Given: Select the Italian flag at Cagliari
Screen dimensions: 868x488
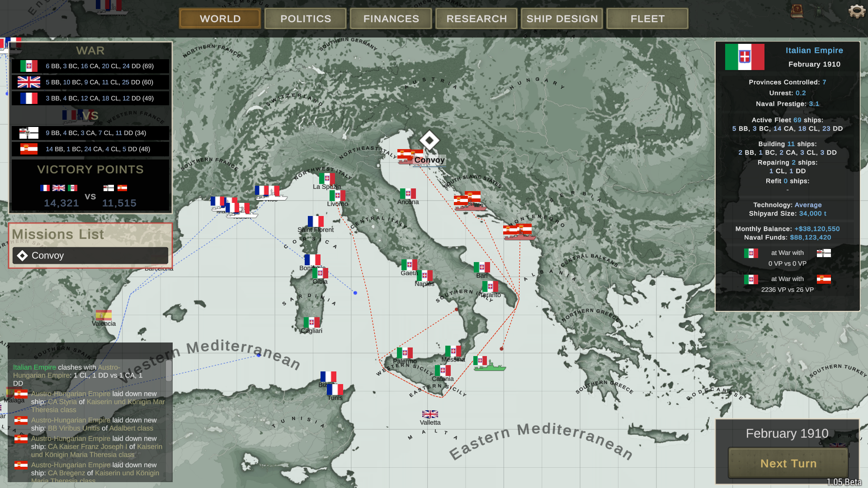Looking at the screenshot, I should click(x=311, y=322).
